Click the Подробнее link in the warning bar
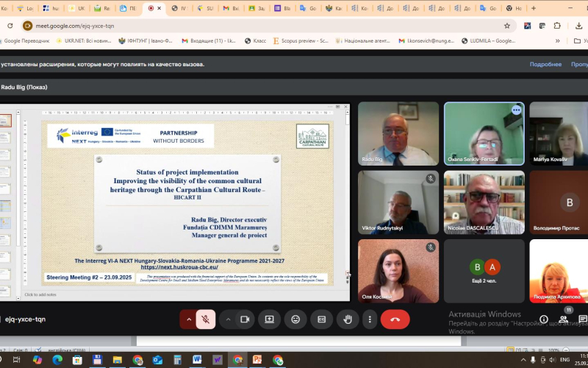The image size is (588, 368). coord(545,64)
